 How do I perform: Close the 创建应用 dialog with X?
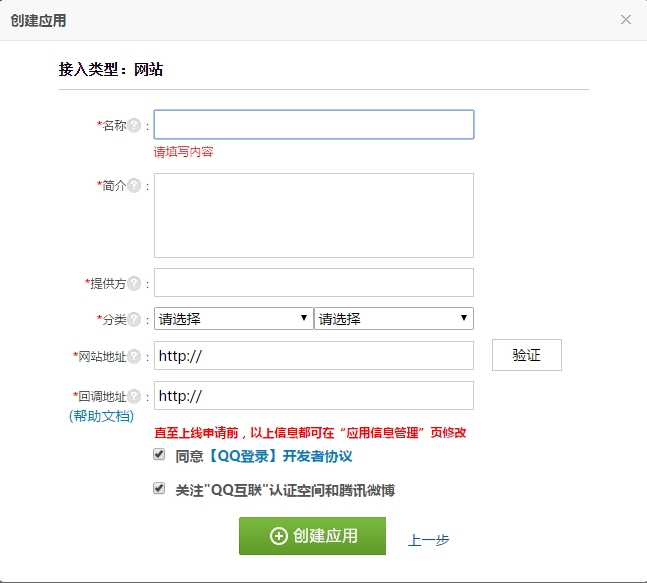click(626, 20)
